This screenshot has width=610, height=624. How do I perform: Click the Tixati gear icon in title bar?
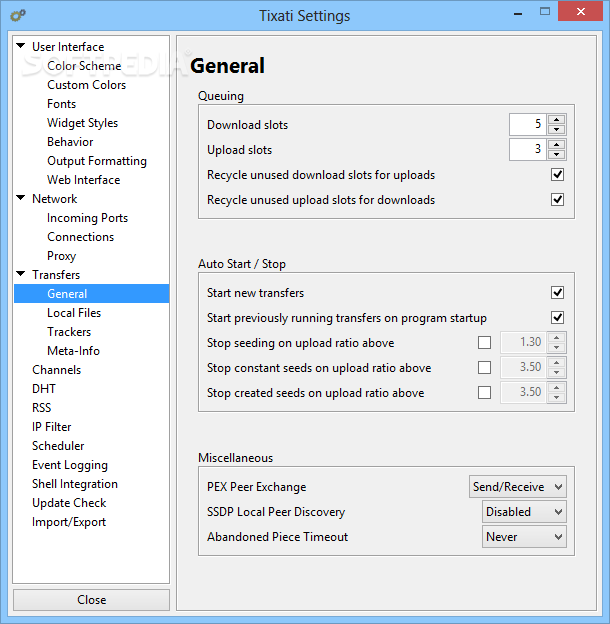(18, 16)
